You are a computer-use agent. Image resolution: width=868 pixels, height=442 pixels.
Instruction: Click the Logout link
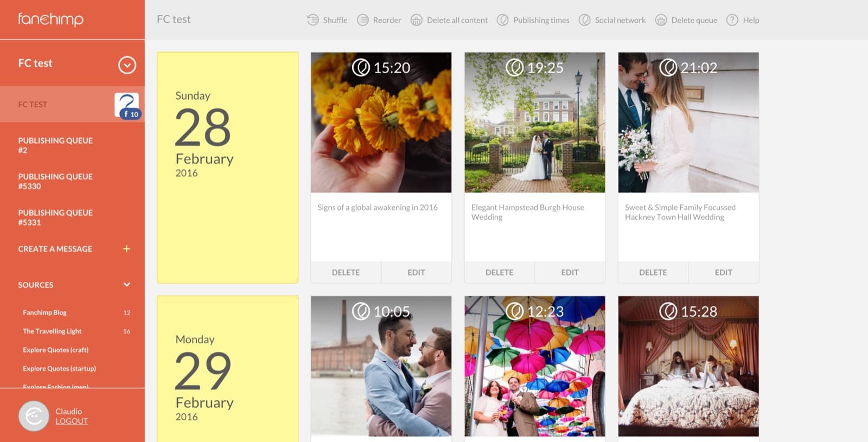tap(72, 421)
